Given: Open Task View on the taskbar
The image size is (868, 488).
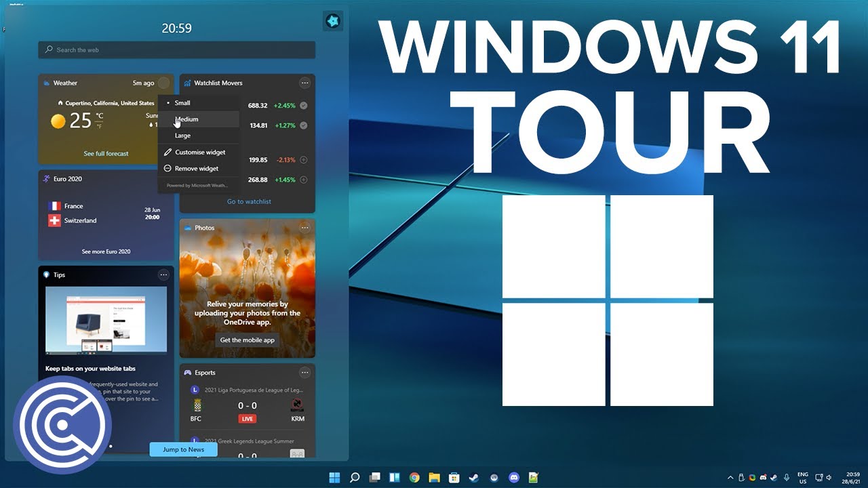Looking at the screenshot, I should point(374,478).
